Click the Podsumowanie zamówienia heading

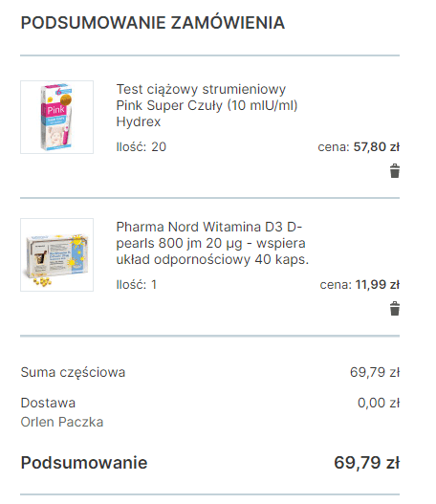coord(153,23)
